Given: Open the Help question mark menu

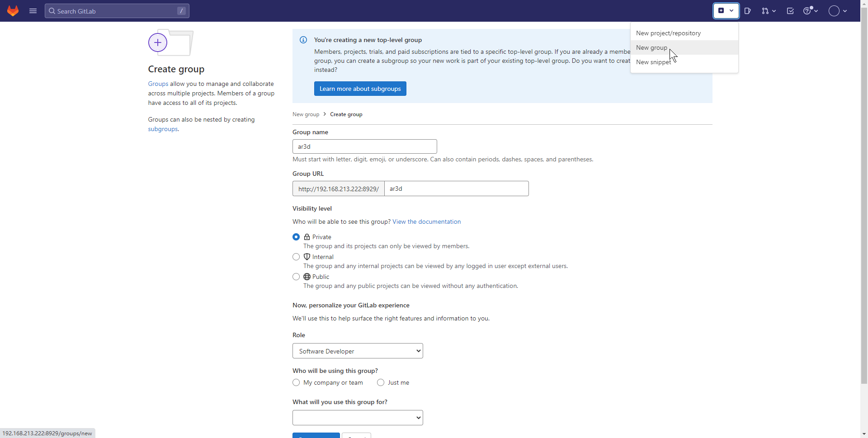Looking at the screenshot, I should [810, 11].
